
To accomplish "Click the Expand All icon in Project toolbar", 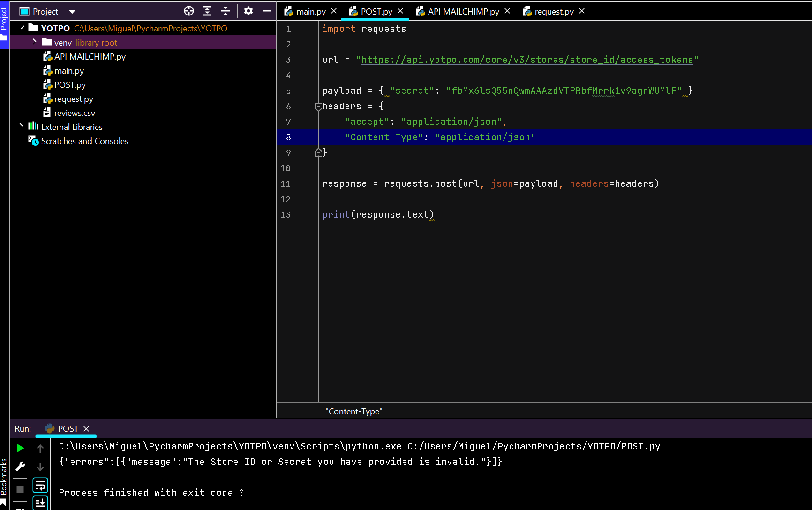I will point(207,11).
